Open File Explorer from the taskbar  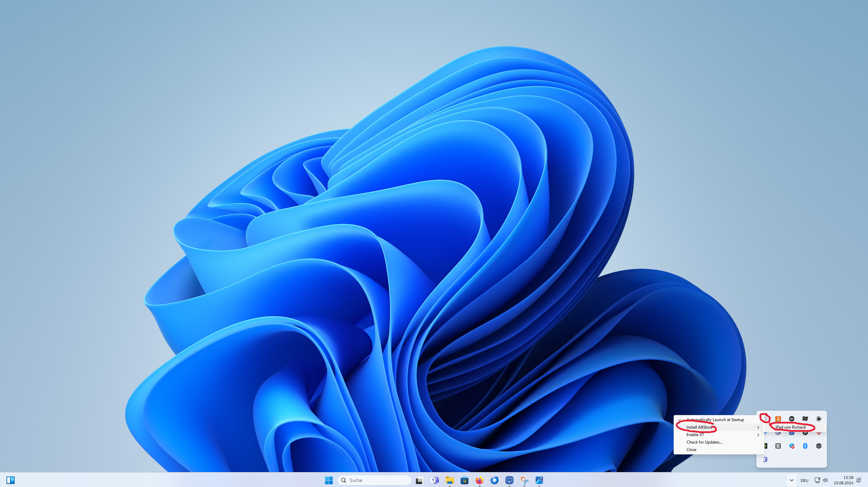click(449, 480)
